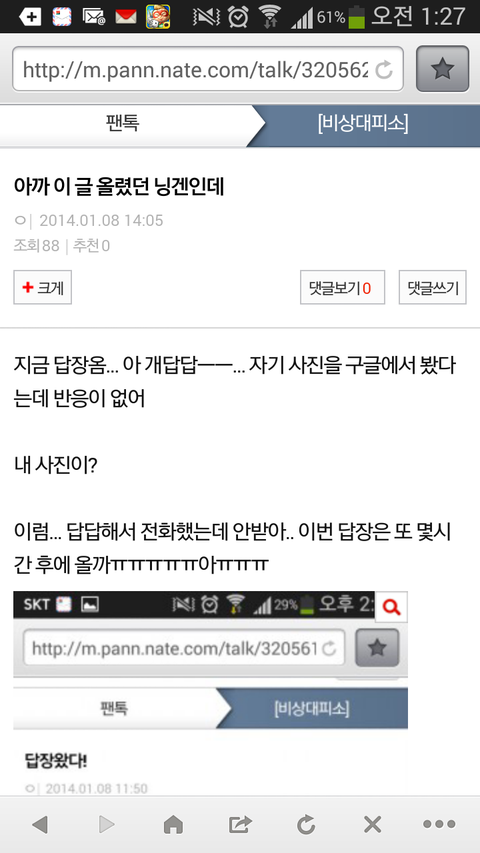Tap the battery indicator in status bar
The image size is (480, 853).
pyautogui.click(x=356, y=17)
